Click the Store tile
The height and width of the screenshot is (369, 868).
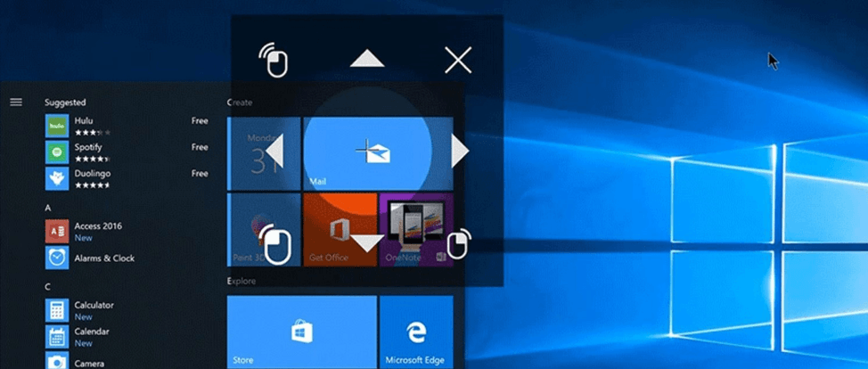tap(302, 332)
